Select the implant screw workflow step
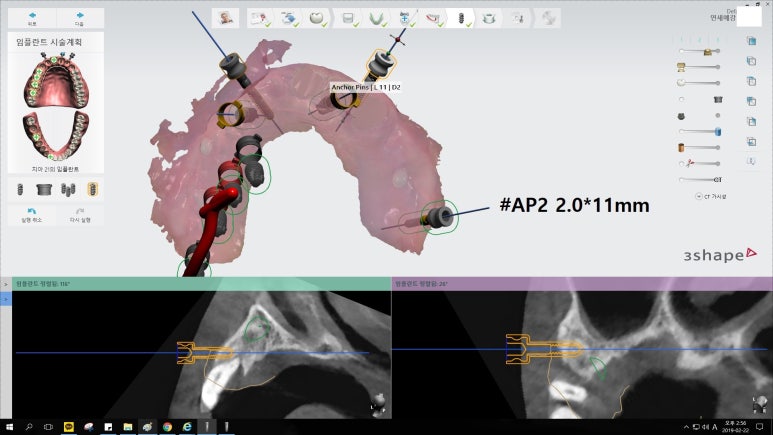773x435 pixels. pos(463,18)
